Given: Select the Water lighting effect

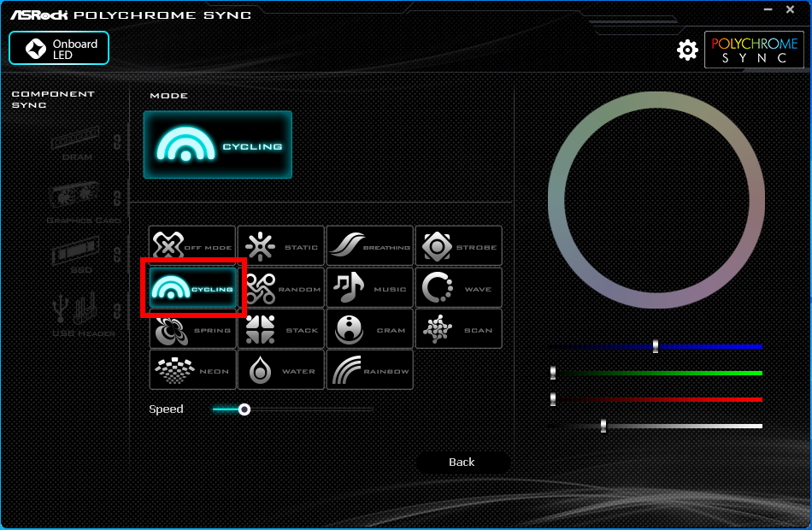Looking at the screenshot, I should (281, 370).
